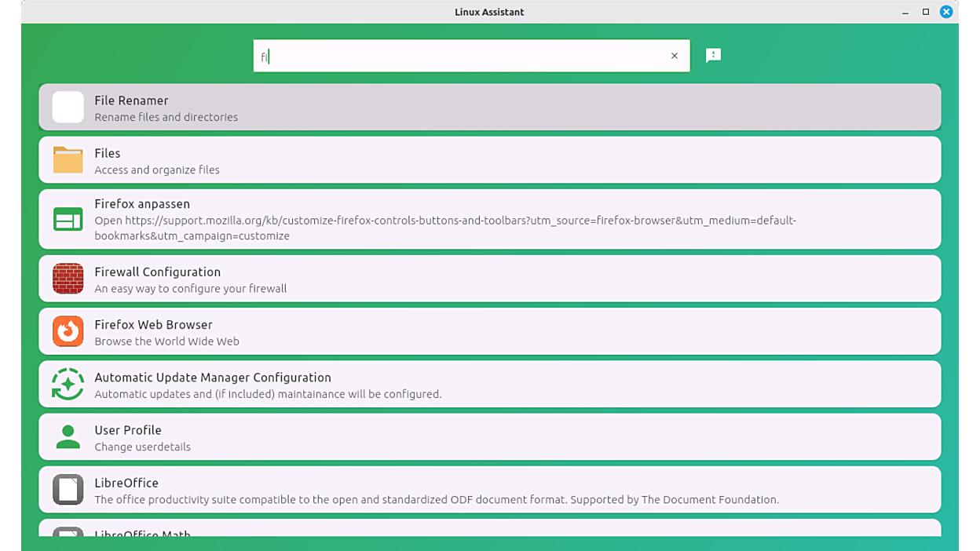Click the LibreOffice document icon
The height and width of the screenshot is (551, 980).
coord(68,490)
